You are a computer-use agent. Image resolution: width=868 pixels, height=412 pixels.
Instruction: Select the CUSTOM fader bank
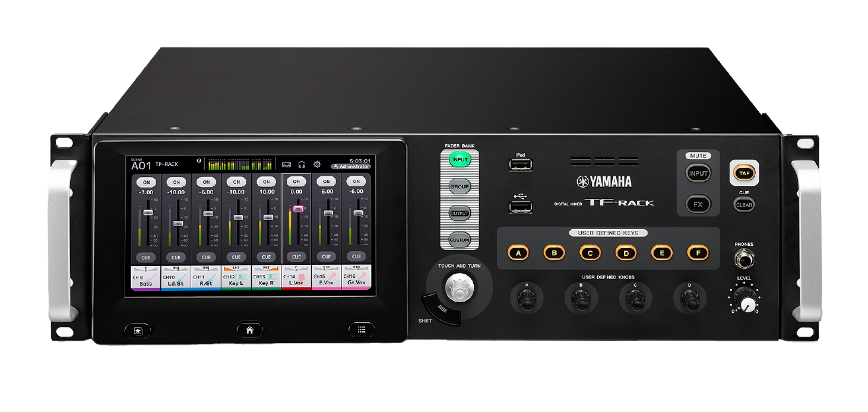click(x=460, y=240)
